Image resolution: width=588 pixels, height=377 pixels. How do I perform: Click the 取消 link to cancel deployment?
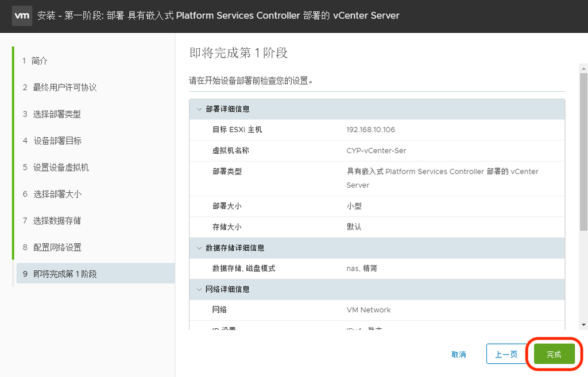459,354
